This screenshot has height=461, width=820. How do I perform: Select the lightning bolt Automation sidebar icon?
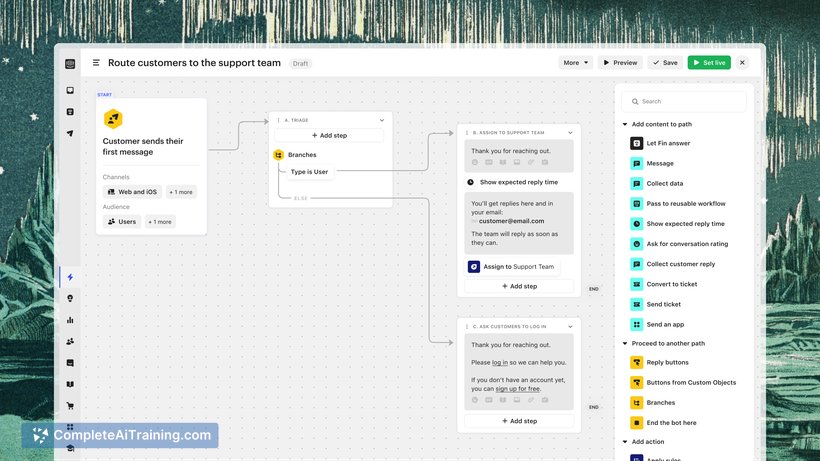click(x=70, y=277)
